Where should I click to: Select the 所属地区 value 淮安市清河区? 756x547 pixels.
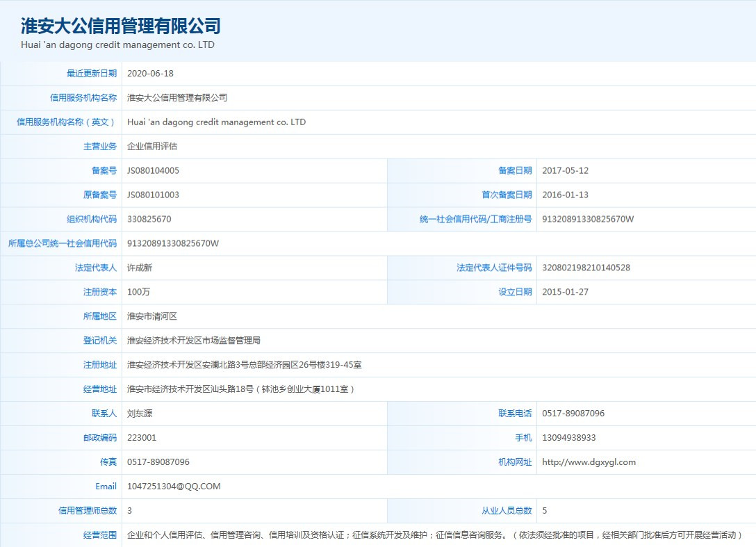[x=151, y=316]
